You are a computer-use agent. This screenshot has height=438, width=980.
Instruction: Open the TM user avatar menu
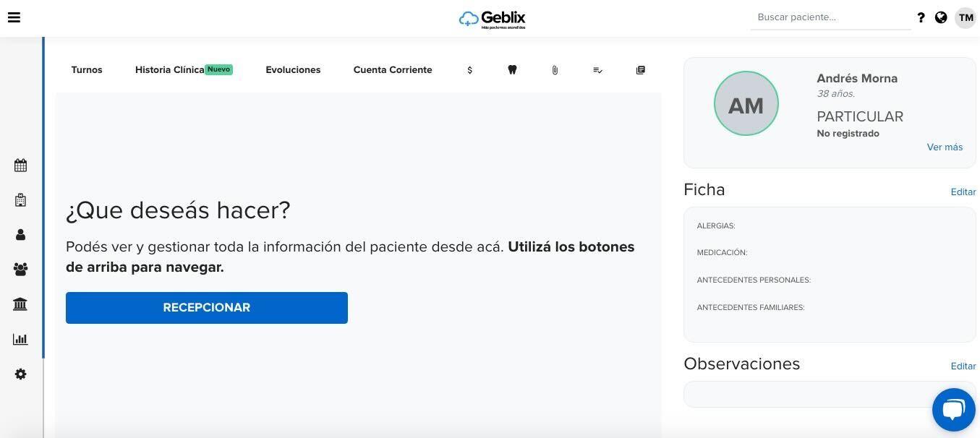tap(966, 17)
